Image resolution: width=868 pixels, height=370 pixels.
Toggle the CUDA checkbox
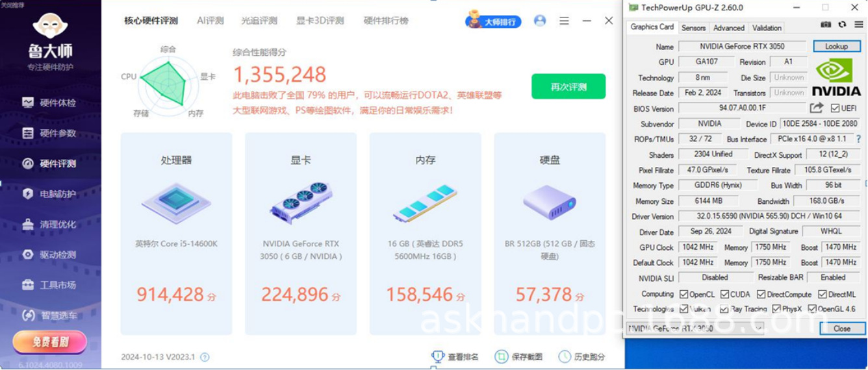(724, 294)
